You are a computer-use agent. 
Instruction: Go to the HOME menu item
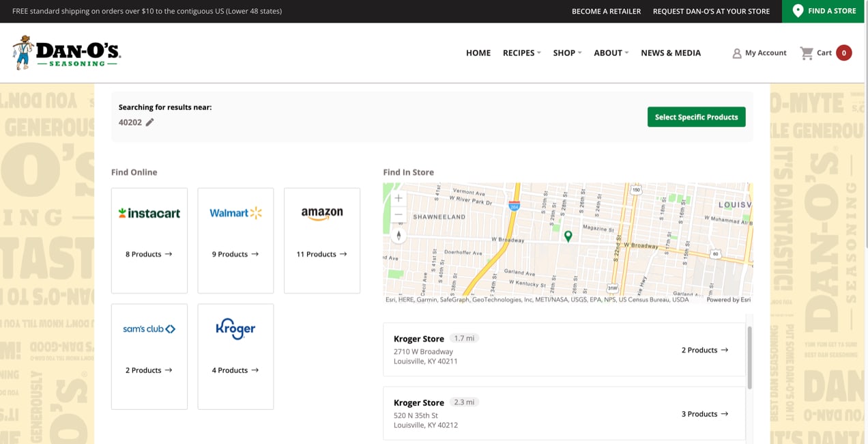click(478, 53)
